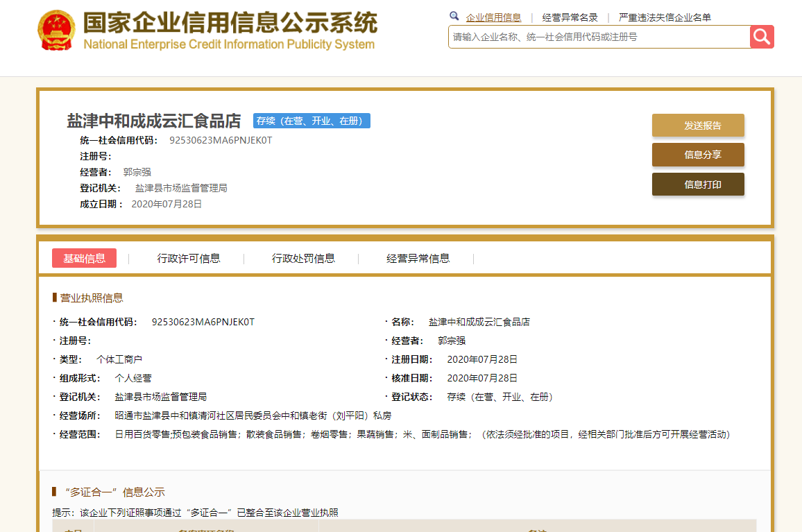Click the 注册日期 value 2020年07月28日
The image size is (802, 532).
pos(481,359)
